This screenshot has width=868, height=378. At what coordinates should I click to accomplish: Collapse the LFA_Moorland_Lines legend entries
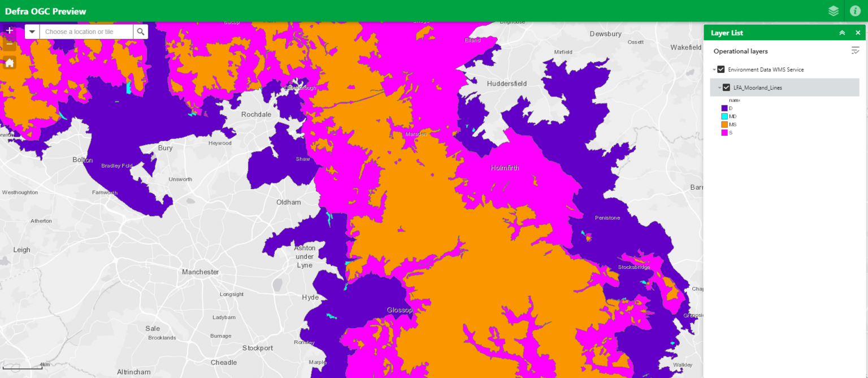719,88
